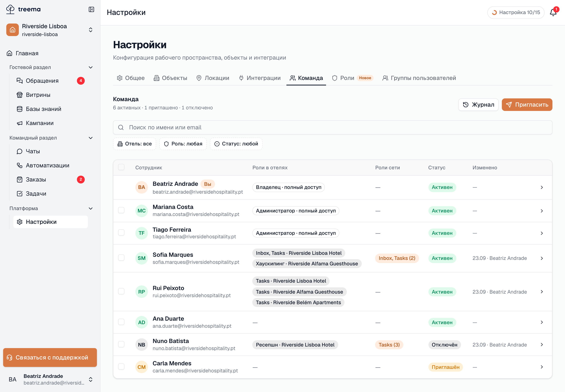Click Связаться с поддержкой button
This screenshot has height=392, width=565.
coord(50,358)
